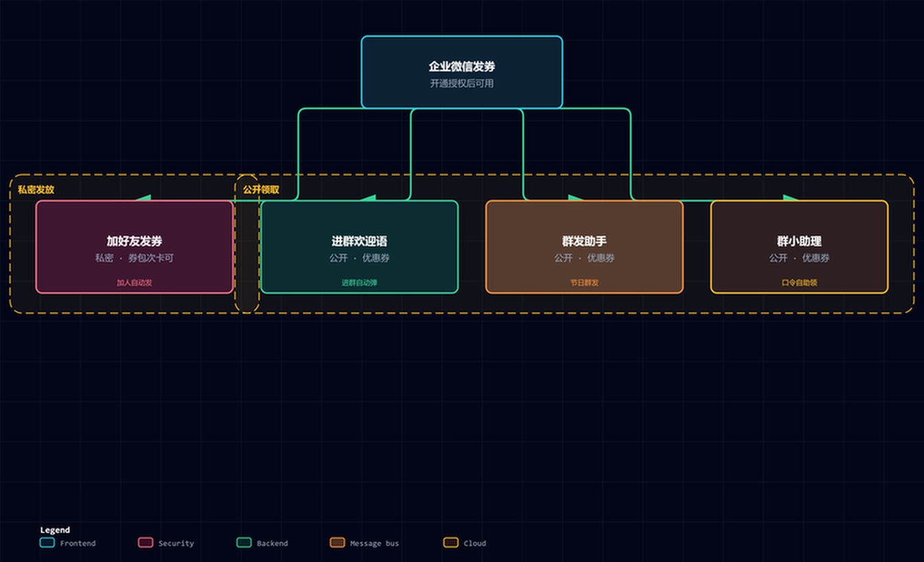Select the 加好友发券 node title

(x=135, y=241)
